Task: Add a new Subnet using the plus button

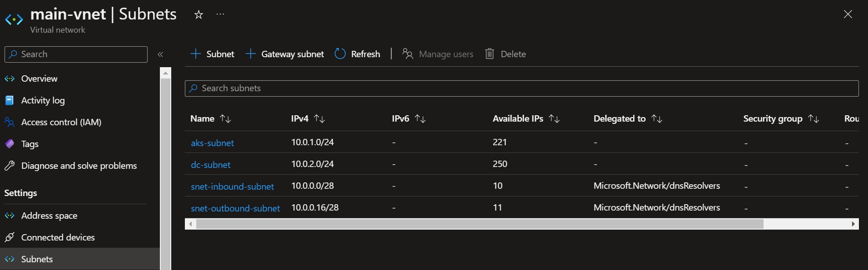Action: click(x=196, y=54)
